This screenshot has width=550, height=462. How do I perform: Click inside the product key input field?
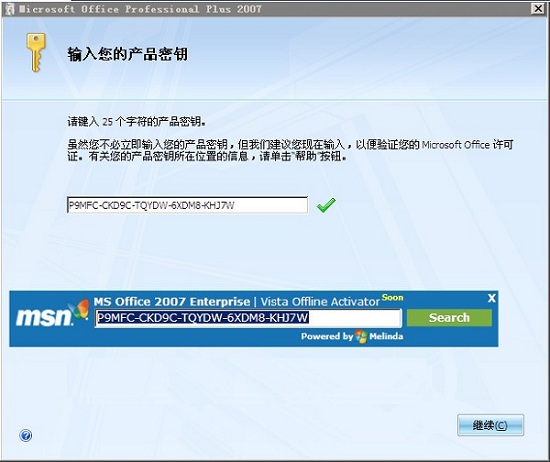point(187,205)
